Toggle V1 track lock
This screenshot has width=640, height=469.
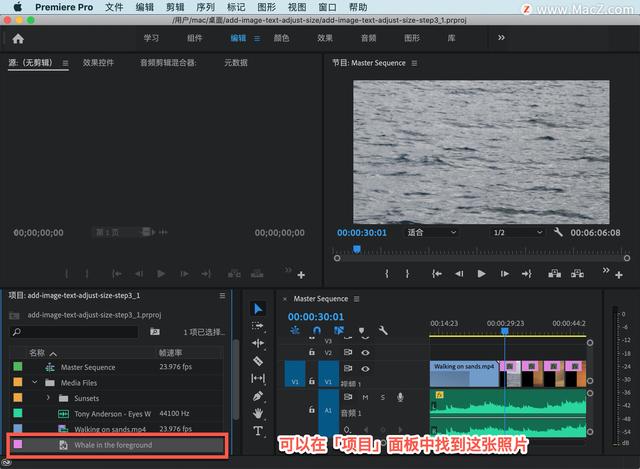point(312,381)
